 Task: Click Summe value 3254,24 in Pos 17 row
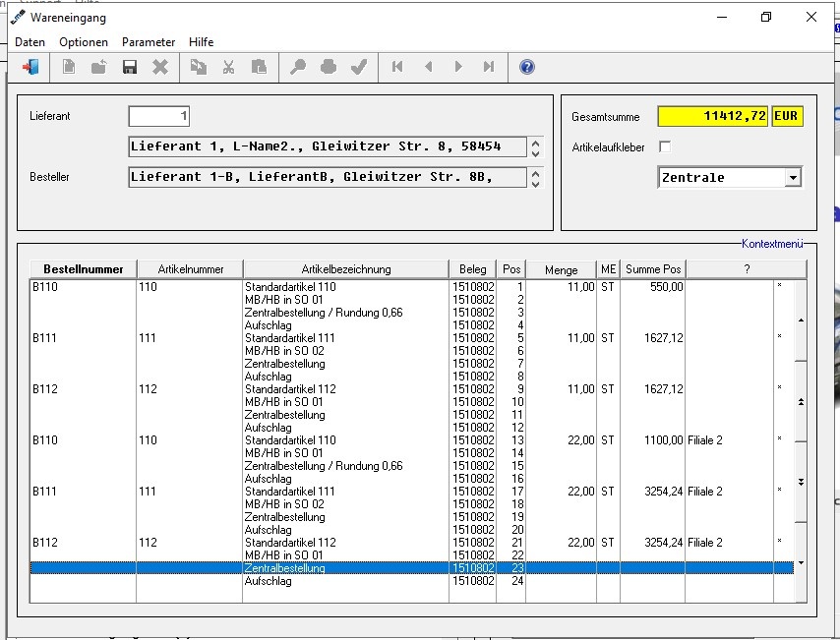pos(664,492)
